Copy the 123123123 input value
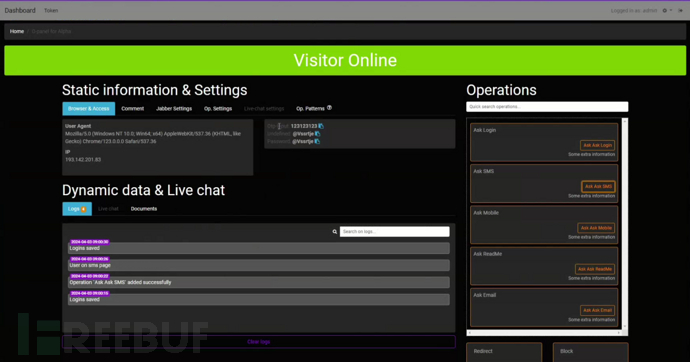The height and width of the screenshot is (362, 690). pyautogui.click(x=321, y=126)
